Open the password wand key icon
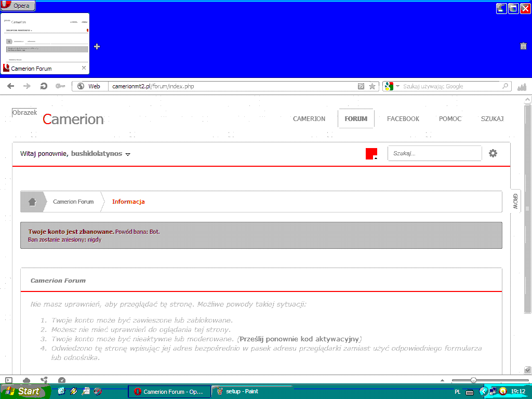This screenshot has height=399, width=532. 60,86
